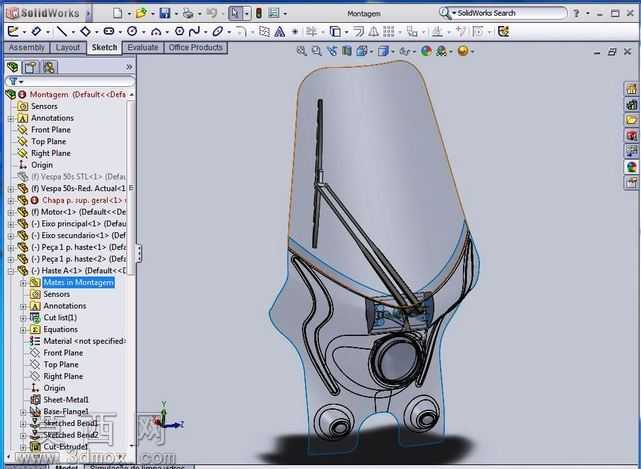This screenshot has height=469, width=641.
Task: Select the Spline sketch tool
Action: (x=194, y=31)
